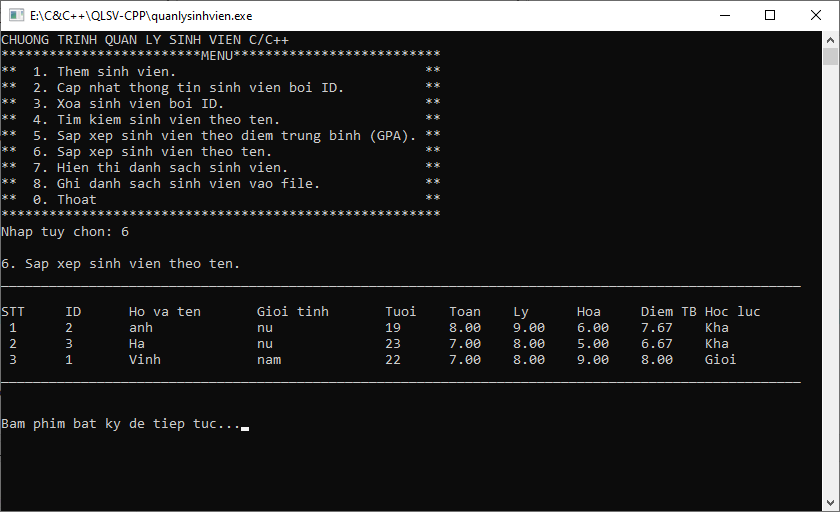Click the scrollbar down arrow
This screenshot has width=840, height=512.
tap(830, 502)
